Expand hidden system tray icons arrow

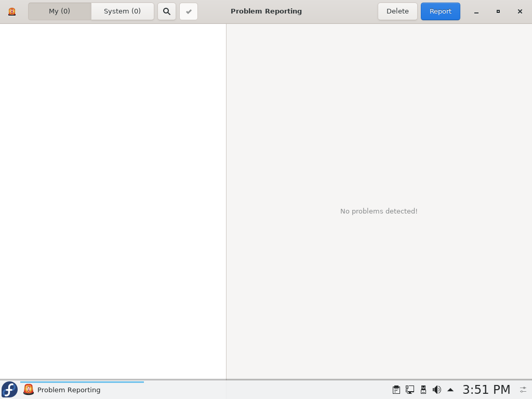[x=450, y=390]
